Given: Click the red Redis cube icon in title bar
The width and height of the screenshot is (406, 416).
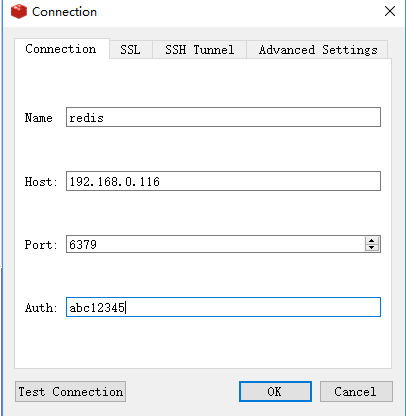Looking at the screenshot, I should pyautogui.click(x=19, y=12).
